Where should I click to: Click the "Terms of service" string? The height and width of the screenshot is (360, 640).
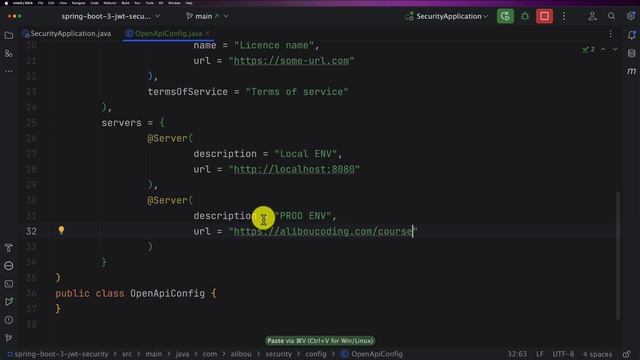[x=297, y=92]
